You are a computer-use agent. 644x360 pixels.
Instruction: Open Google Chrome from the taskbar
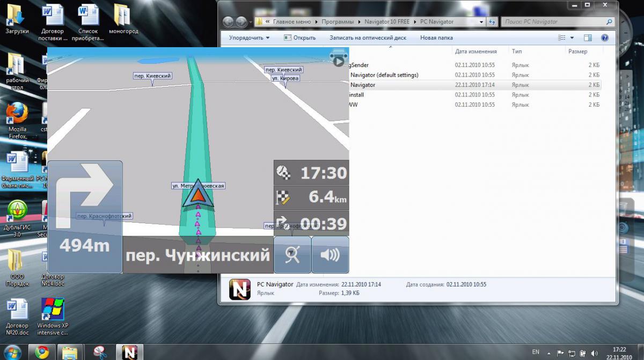pyautogui.click(x=42, y=352)
